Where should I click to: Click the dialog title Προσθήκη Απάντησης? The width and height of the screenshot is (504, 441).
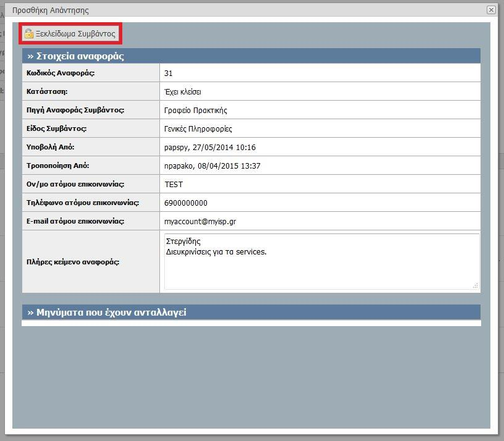click(x=51, y=10)
